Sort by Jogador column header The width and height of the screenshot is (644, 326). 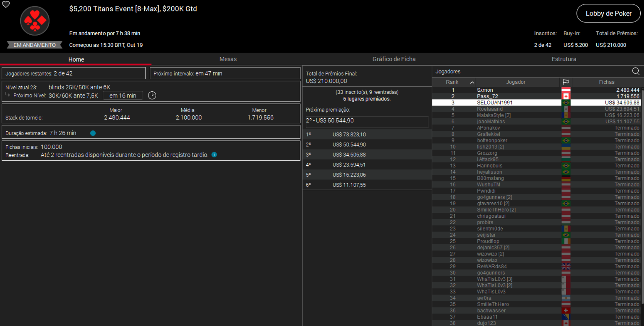pyautogui.click(x=515, y=82)
